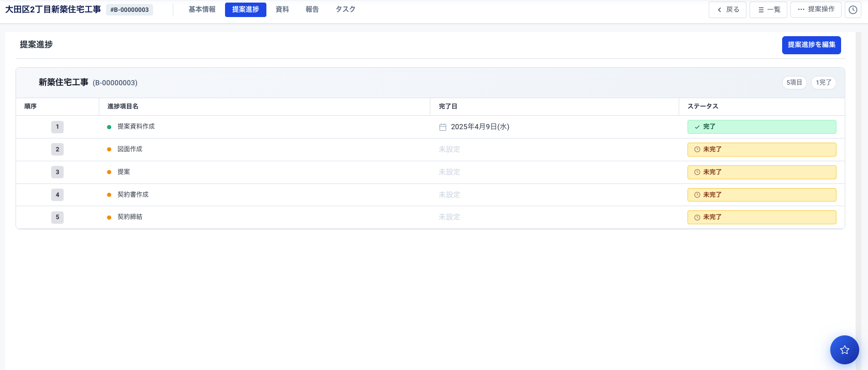The width and height of the screenshot is (868, 370).
Task: Go back with the 戻る button
Action: (727, 10)
